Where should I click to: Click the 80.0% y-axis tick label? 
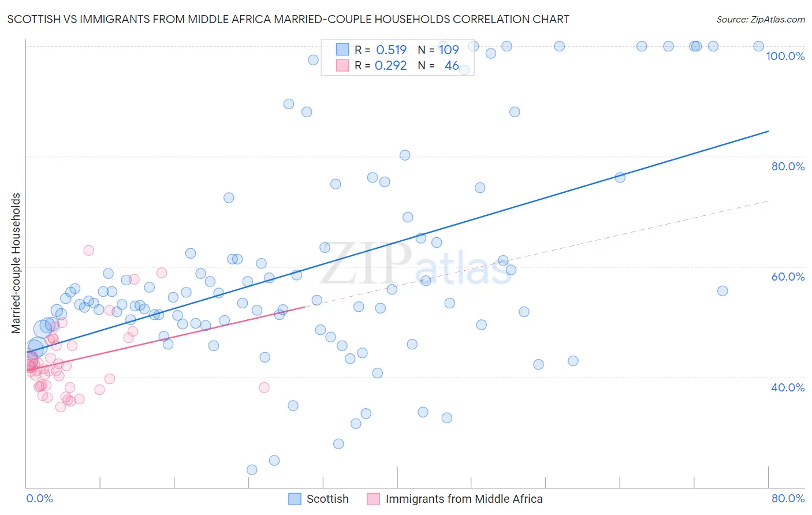coord(788,166)
